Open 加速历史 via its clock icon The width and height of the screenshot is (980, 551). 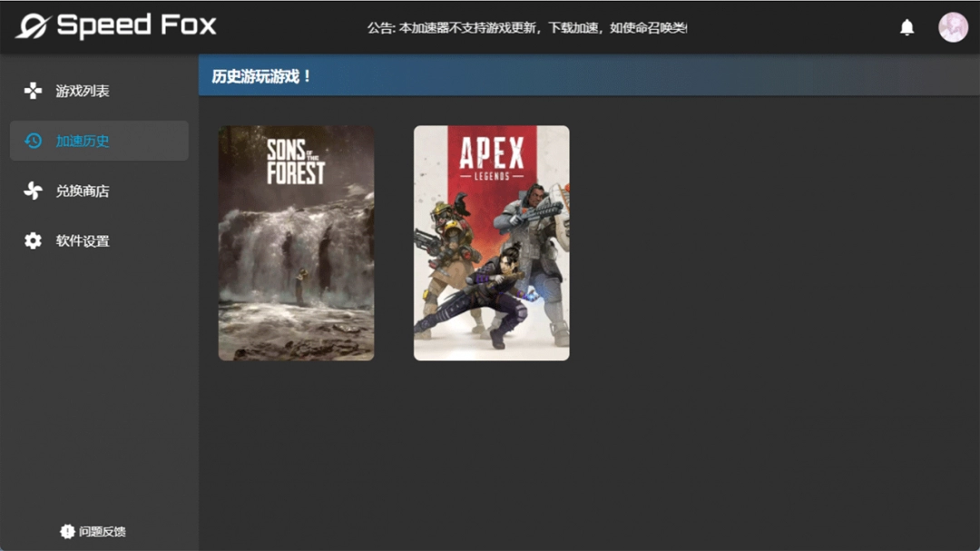tap(33, 141)
